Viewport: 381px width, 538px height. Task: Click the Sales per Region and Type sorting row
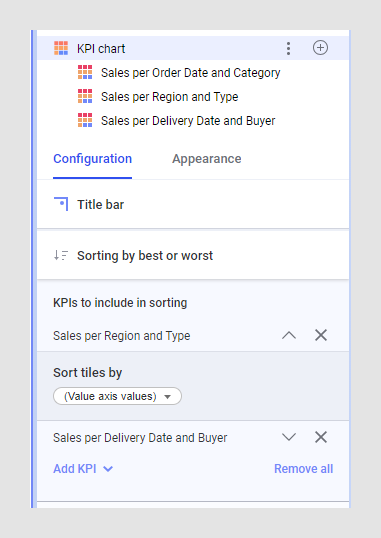[x=193, y=335]
